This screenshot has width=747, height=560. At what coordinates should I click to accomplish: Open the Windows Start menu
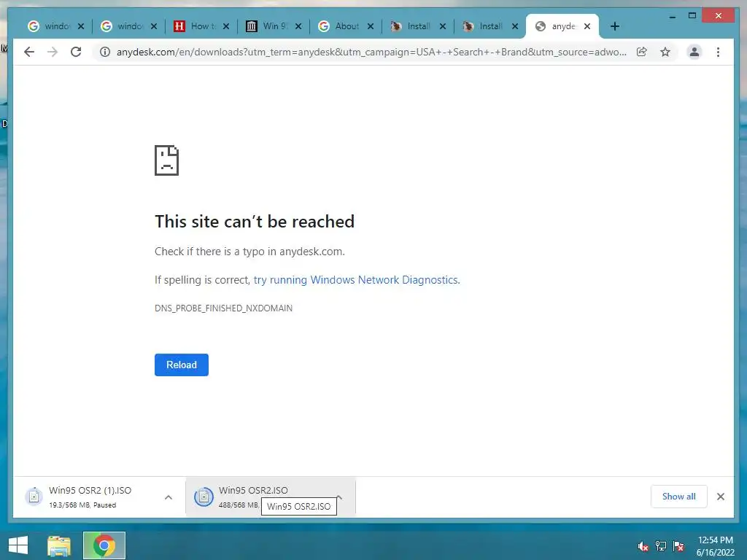click(x=18, y=545)
